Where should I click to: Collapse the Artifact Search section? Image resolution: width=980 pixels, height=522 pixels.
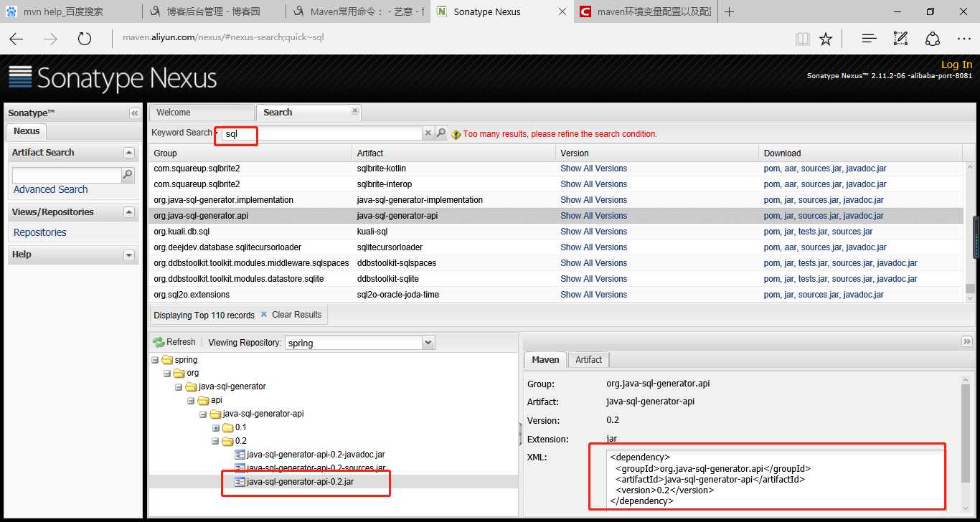(129, 152)
